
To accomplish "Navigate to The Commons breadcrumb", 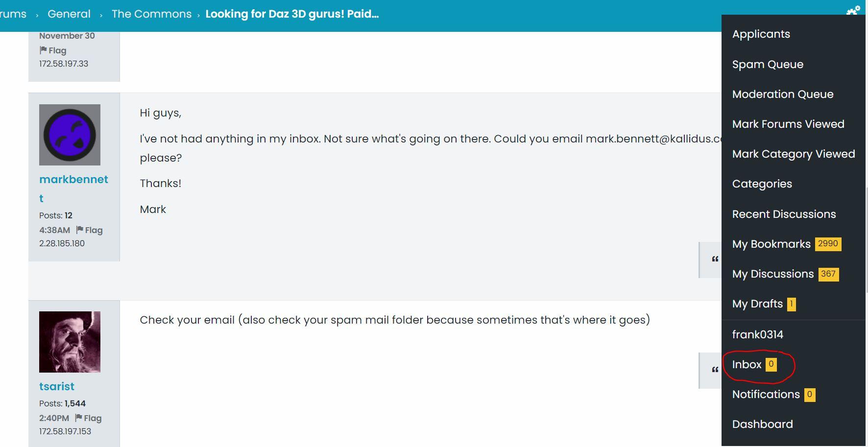I will 151,14.
